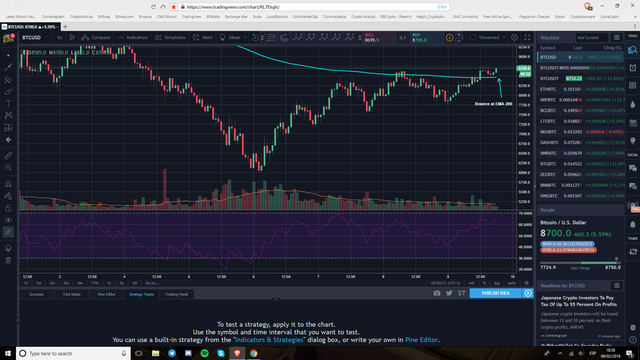The image size is (640, 360).
Task: Open the candlestick chart style selector
Action: 72,38
